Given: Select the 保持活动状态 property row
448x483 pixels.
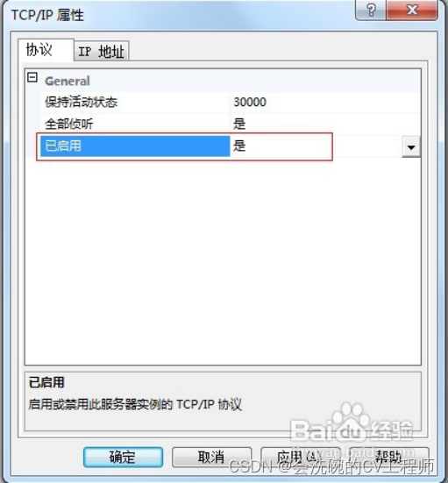Looking at the screenshot, I should point(231,103).
